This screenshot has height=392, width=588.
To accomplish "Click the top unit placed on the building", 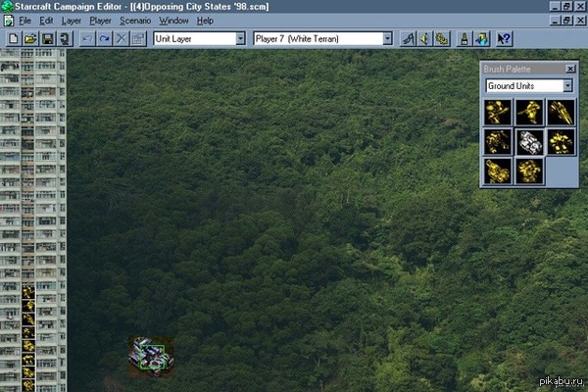I will (x=28, y=291).
